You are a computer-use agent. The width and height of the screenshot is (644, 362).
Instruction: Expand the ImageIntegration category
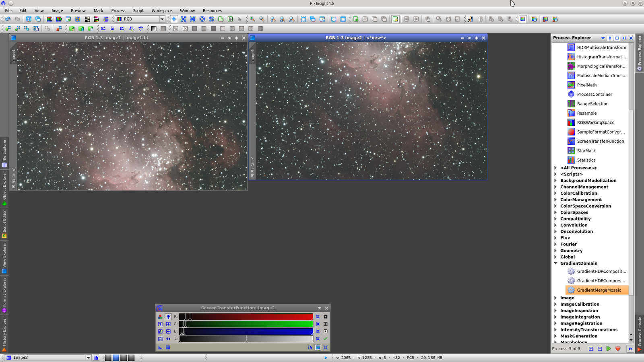click(x=555, y=317)
